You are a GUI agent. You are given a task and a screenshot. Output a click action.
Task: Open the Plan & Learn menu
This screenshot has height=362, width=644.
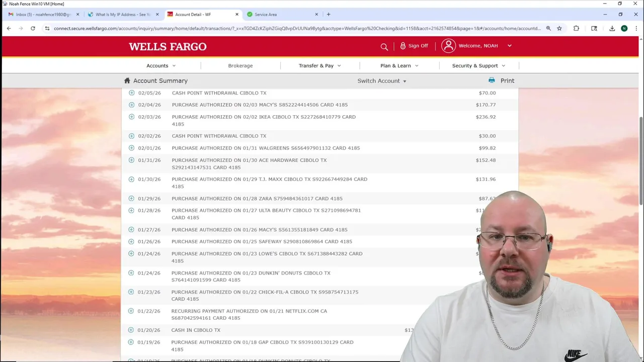coord(399,66)
